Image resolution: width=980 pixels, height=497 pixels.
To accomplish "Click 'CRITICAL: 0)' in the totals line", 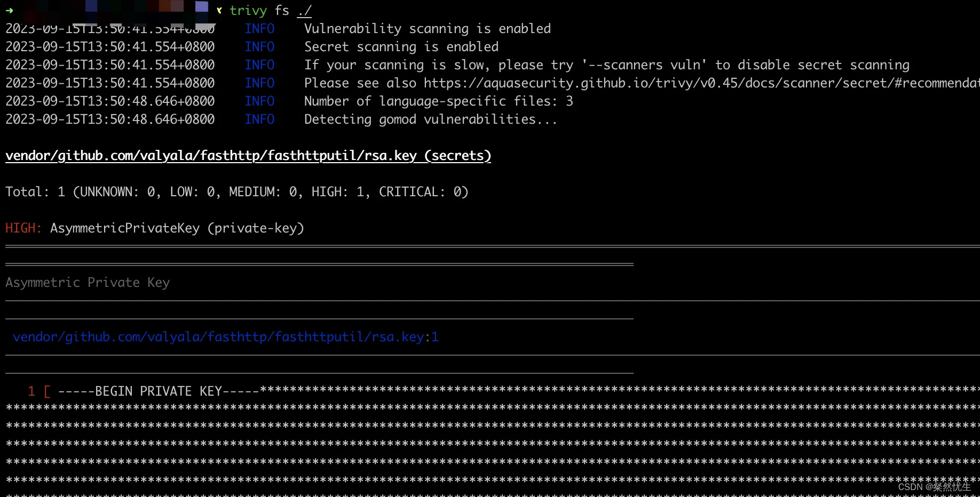I will click(x=424, y=192).
